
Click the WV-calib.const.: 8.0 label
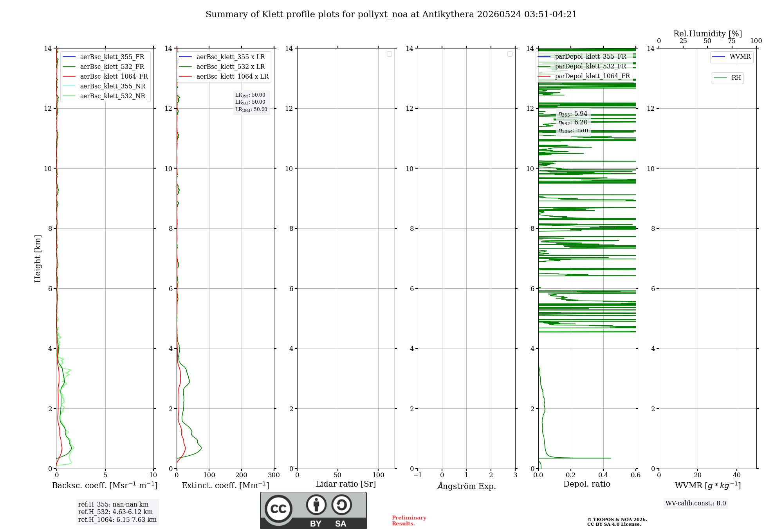[696, 503]
